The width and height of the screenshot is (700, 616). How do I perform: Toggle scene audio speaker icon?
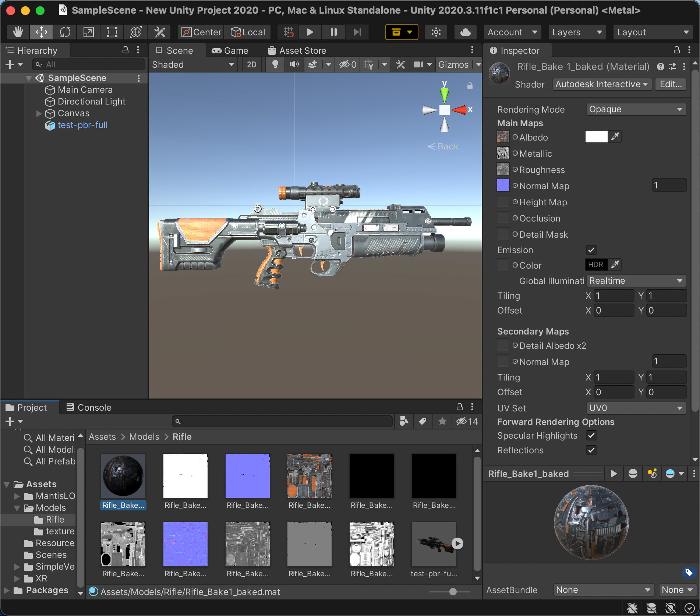pos(294,65)
